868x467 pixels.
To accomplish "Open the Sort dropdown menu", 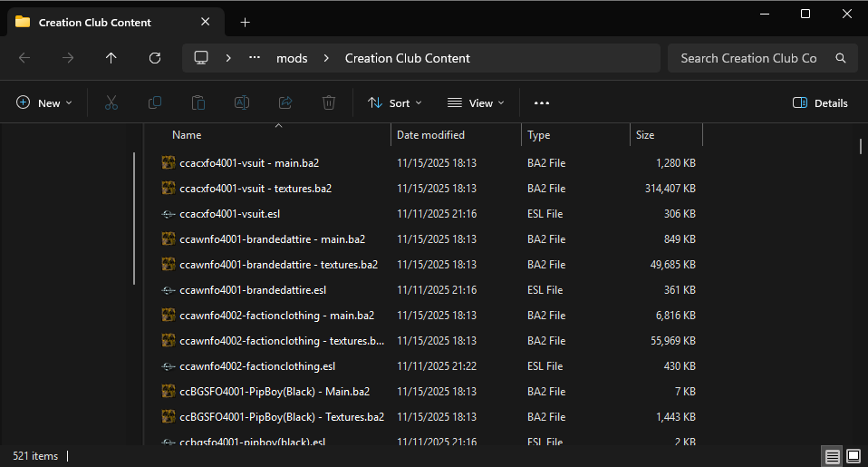I will (x=395, y=103).
